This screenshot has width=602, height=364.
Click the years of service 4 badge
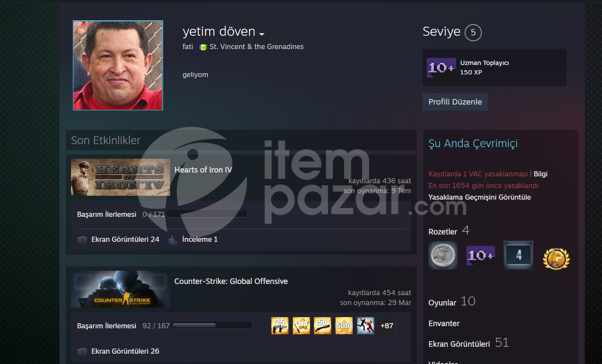tap(518, 255)
